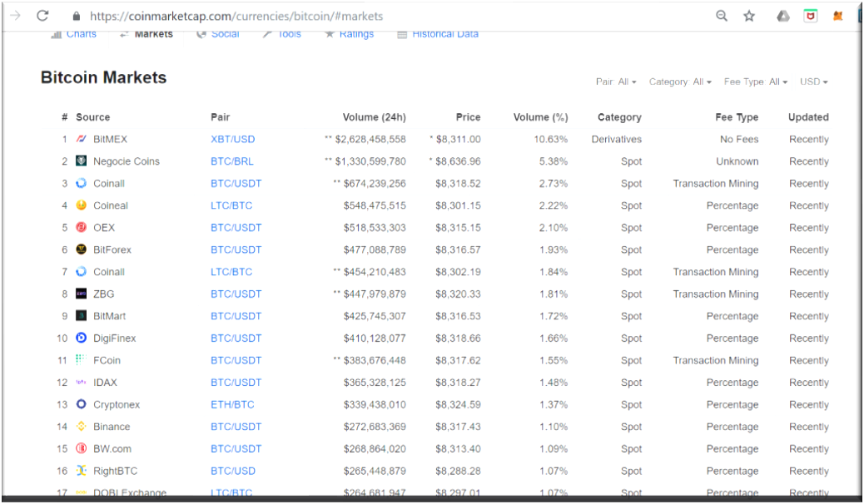Click the 10.63% volume share value
Viewport: 864px width, 504px height.
point(550,140)
